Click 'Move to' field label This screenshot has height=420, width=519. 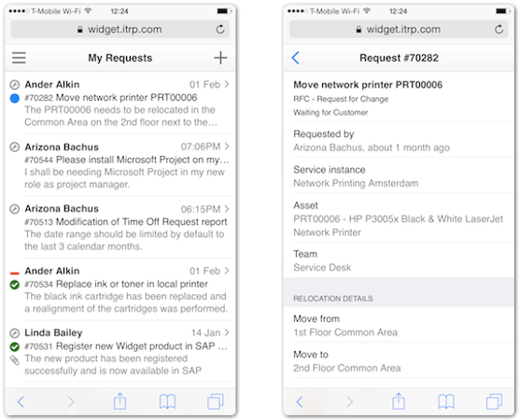coord(311,355)
